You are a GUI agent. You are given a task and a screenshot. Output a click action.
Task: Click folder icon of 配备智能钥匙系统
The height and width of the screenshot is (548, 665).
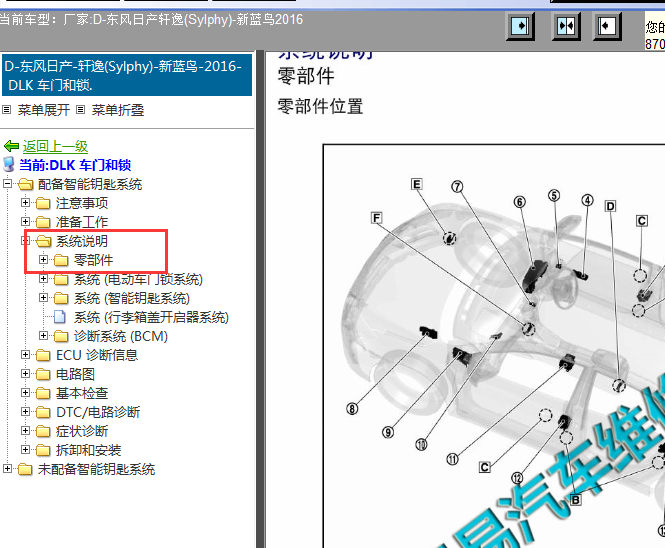(25, 184)
